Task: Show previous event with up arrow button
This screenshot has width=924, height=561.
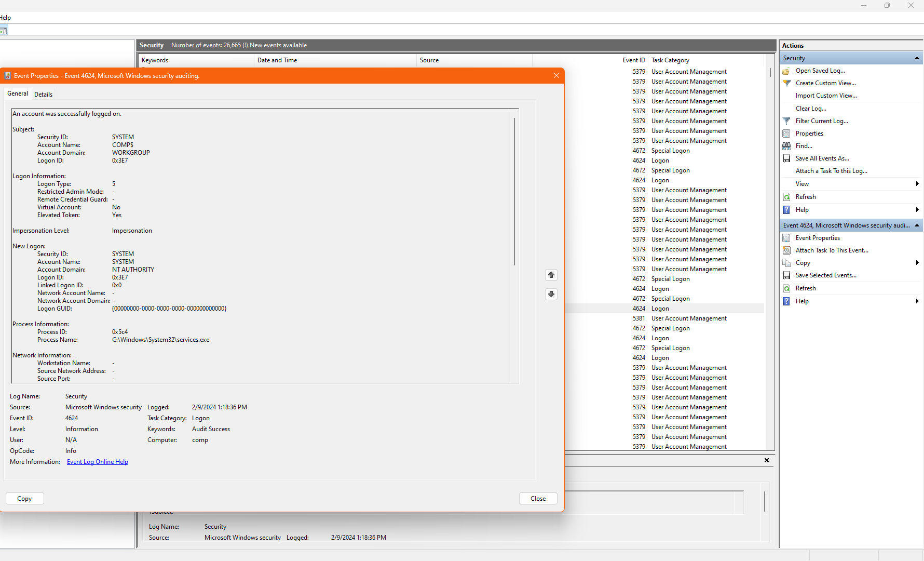Action: coord(551,275)
